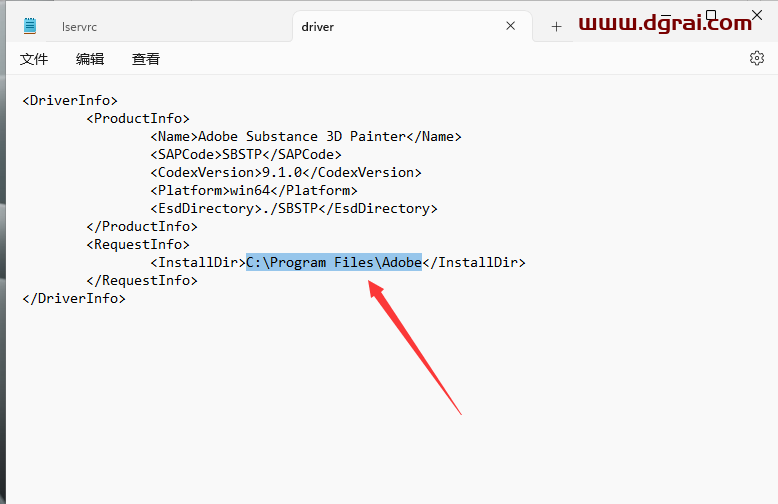The width and height of the screenshot is (778, 504).
Task: Open the 查看 (View) menu
Action: [146, 59]
